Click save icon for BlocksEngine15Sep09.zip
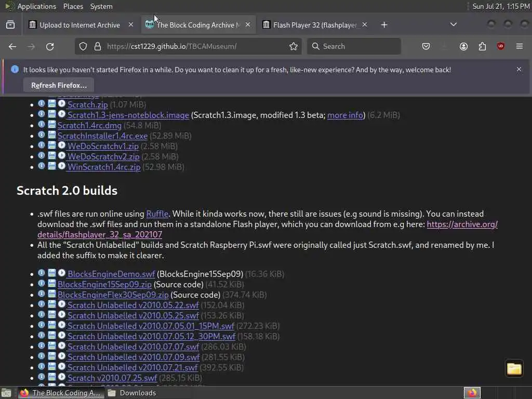Image resolution: width=532 pixels, height=399 pixels. pos(51,283)
